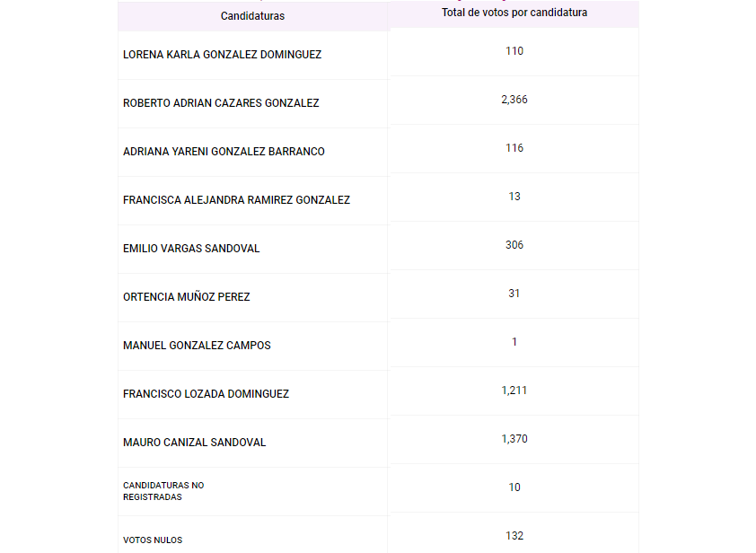This screenshot has width=756, height=553.
Task: Click the VOTOS NULOS label
Action: coord(153,540)
